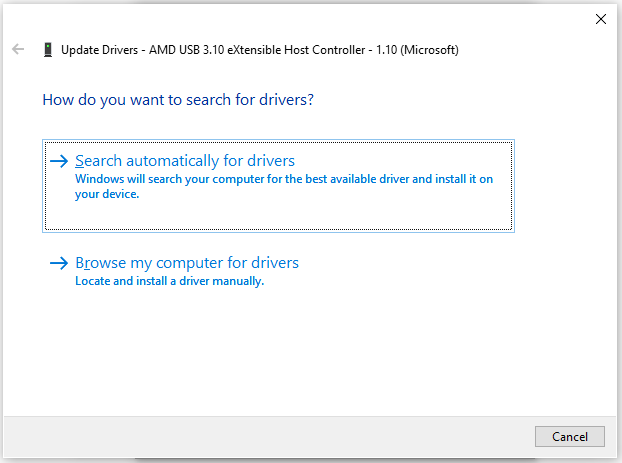Click the Update Drivers title text
Screen dimensions: 622x463
(260, 50)
